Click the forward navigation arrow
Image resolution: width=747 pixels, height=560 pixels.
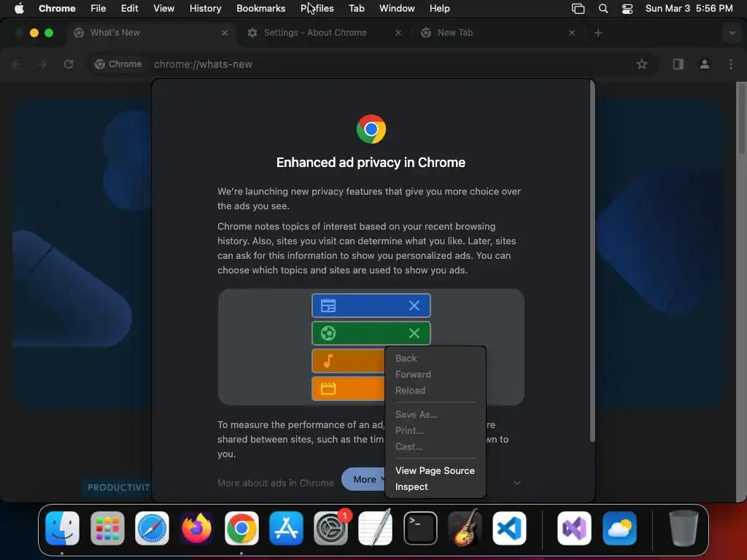click(42, 64)
